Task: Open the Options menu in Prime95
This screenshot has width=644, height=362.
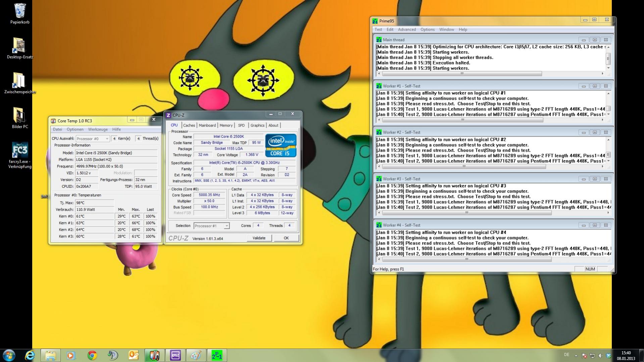Action: 428,30
